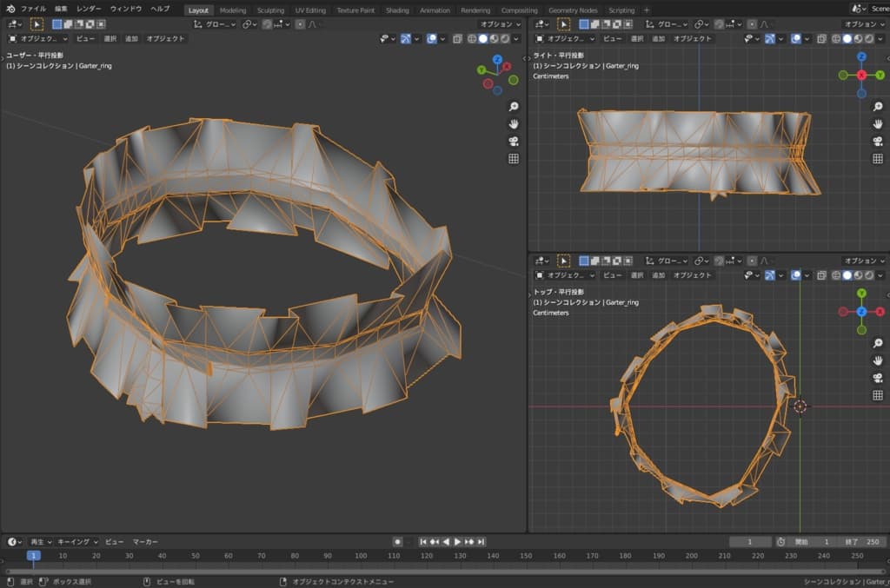Screen dimensions: 890x588
Task: Click the Blender logo icon
Action: (x=10, y=9)
